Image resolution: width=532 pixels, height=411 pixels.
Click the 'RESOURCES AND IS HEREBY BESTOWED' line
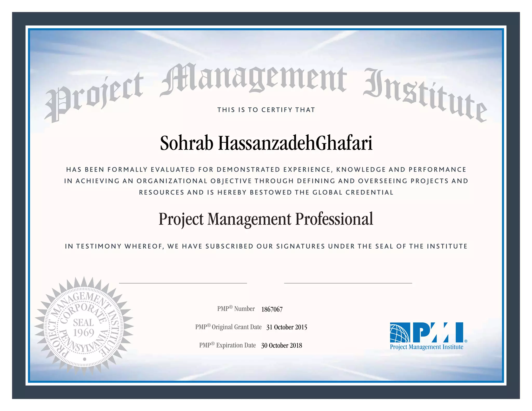pyautogui.click(x=266, y=193)
